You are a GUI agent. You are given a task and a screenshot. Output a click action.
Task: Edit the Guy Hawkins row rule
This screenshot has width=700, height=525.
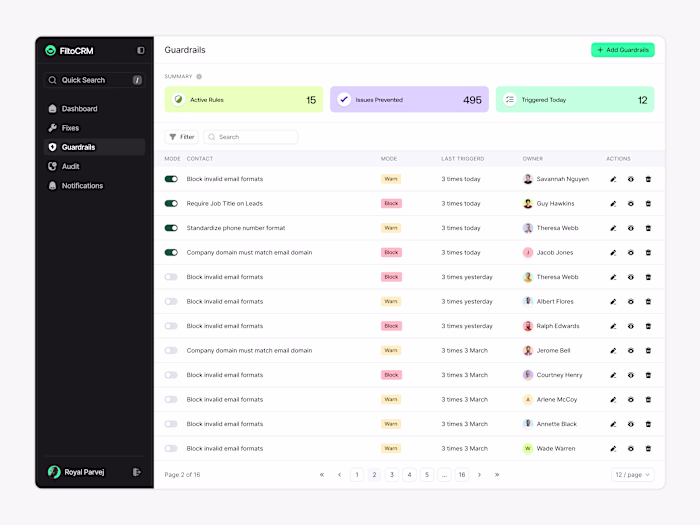613,204
